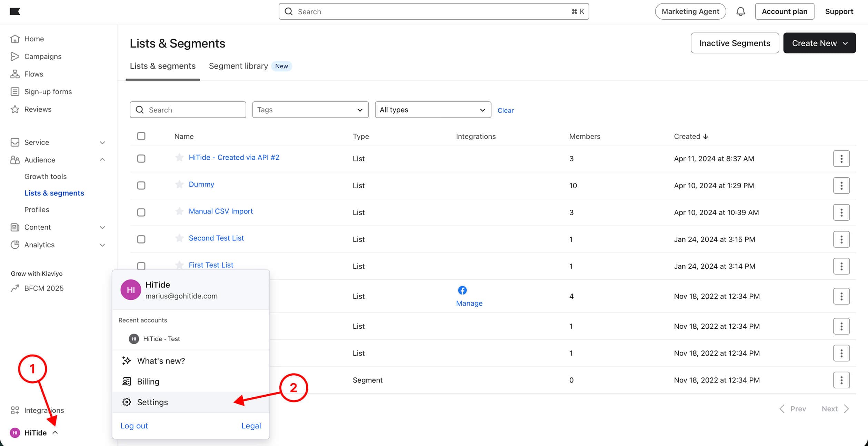The width and height of the screenshot is (868, 446).
Task: Select the HiTide - Created via API #2 checkbox
Action: [141, 159]
